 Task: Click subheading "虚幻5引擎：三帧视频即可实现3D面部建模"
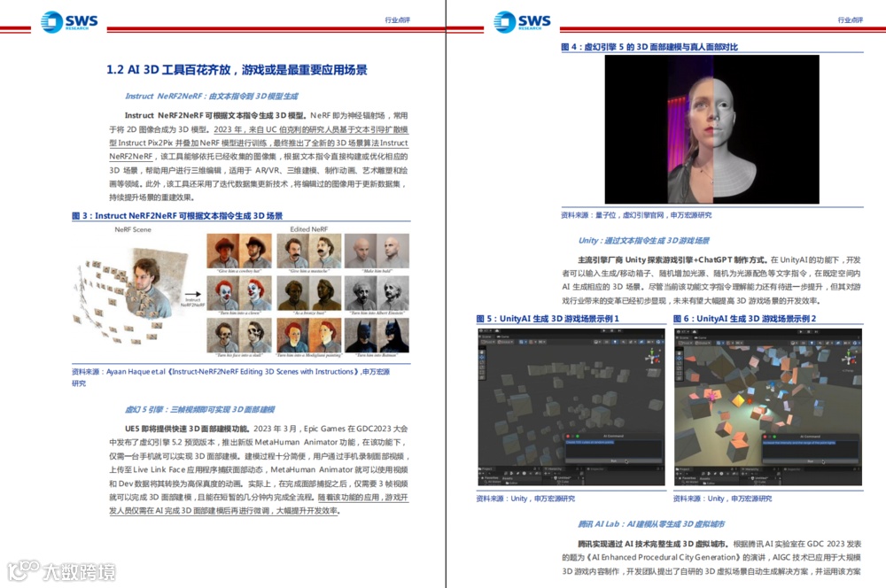pos(199,409)
